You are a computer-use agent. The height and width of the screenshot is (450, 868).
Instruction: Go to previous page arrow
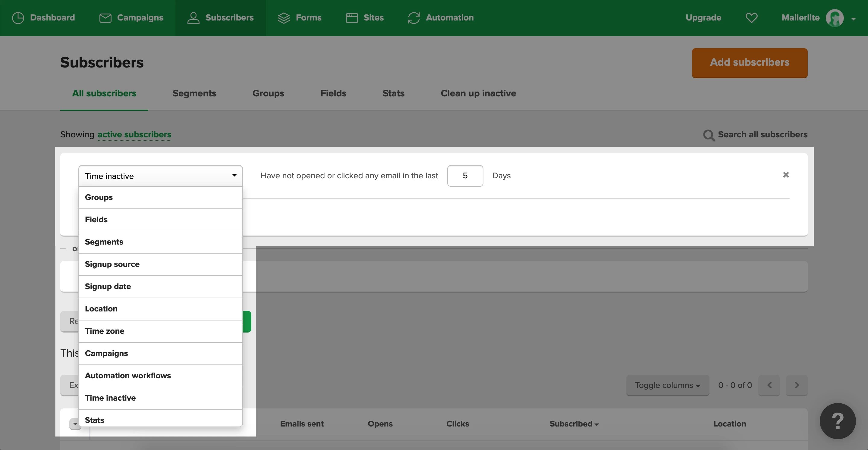[x=769, y=385]
